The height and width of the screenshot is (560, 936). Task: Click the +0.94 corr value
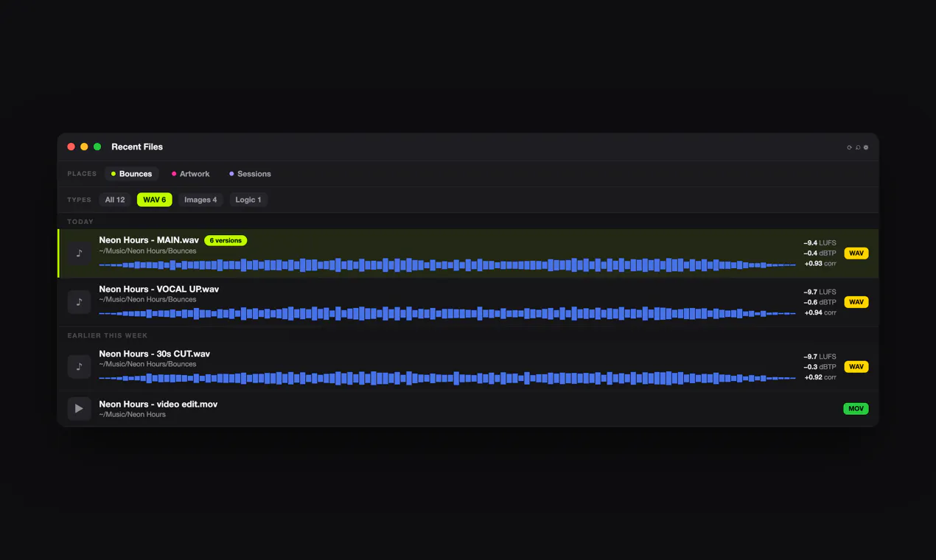pos(820,312)
